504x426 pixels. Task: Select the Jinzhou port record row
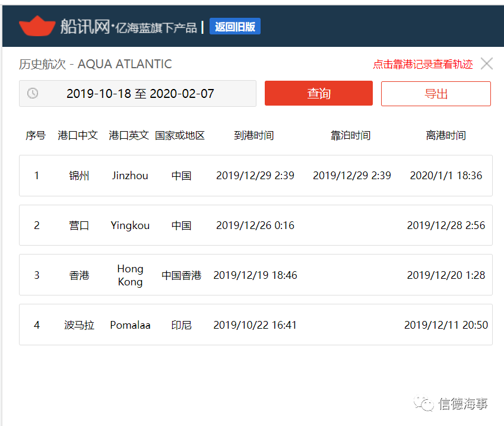pos(256,176)
